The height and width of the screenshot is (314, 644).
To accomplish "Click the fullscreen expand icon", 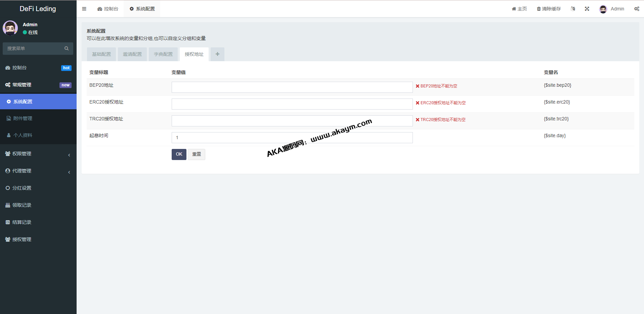I will (587, 9).
